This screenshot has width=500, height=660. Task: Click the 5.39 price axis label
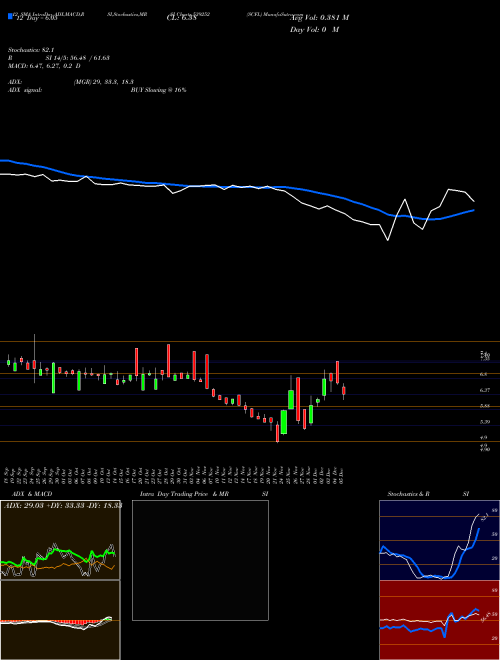point(484,422)
